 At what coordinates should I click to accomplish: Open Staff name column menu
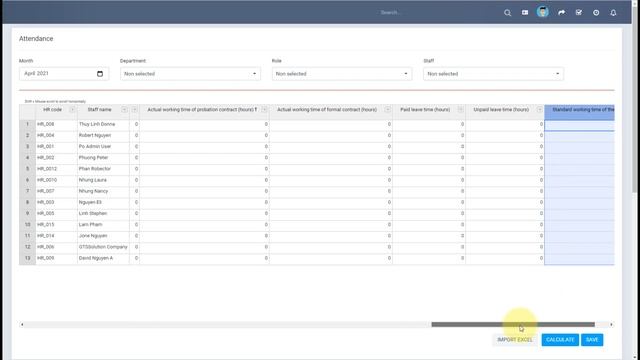(124, 109)
